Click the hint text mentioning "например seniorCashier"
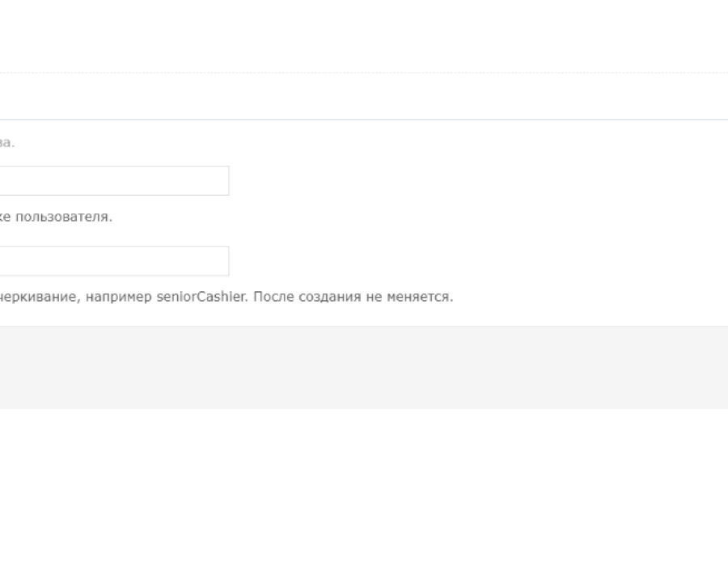This screenshot has width=728, height=566. 226,297
